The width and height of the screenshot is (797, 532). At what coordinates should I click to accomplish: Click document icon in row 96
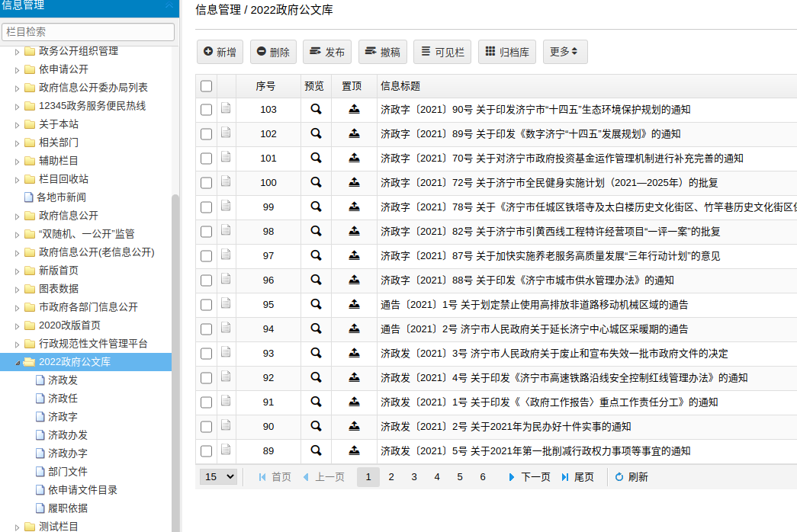coord(227,278)
